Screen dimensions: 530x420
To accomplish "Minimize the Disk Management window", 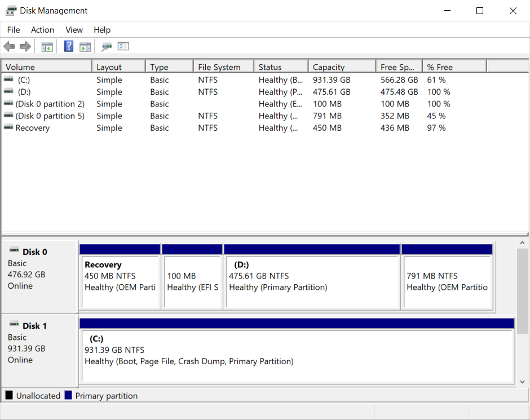I will pos(447,11).
